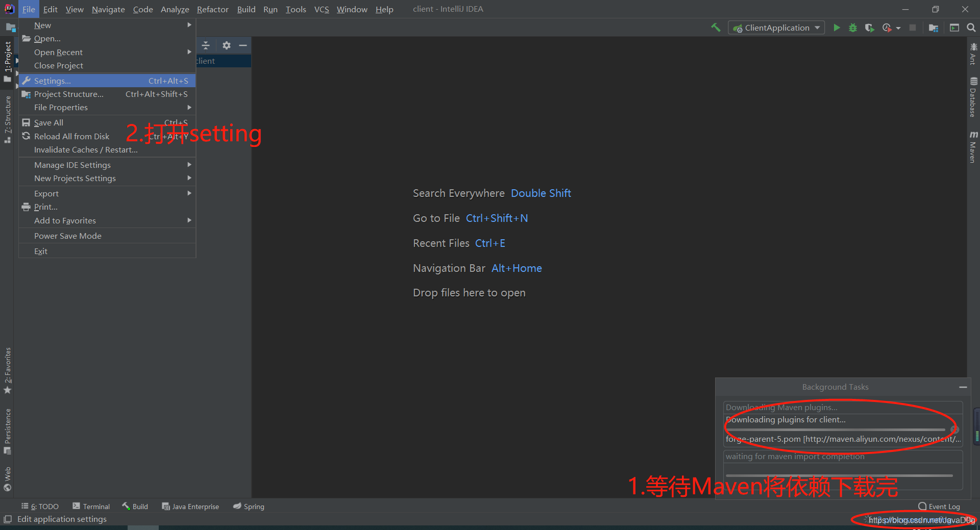Run ClientApplication with green play icon
This screenshot has height=530, width=980.
(x=837, y=28)
